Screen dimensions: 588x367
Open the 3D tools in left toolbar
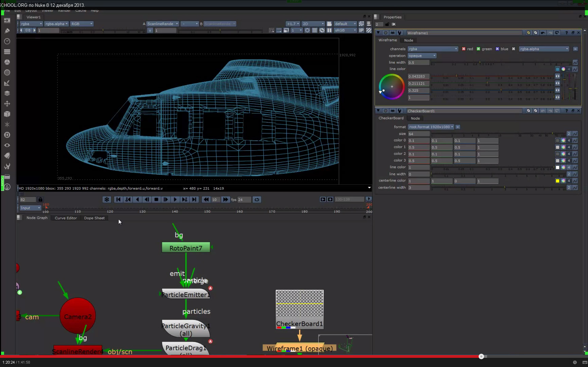pos(7,114)
